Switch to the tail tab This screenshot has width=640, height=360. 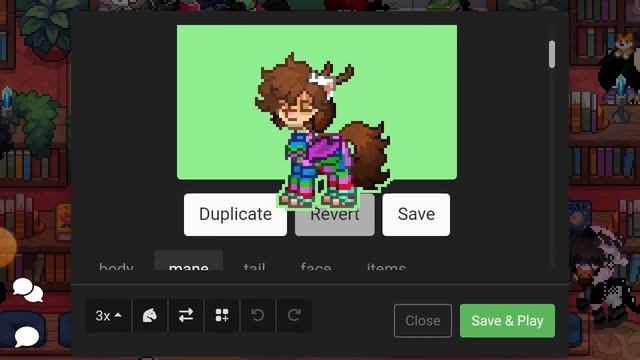(254, 266)
